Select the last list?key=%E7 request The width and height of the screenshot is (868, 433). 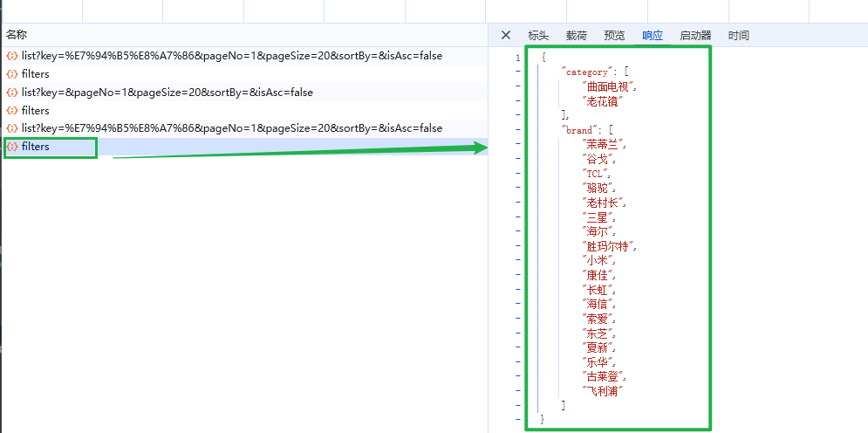(231, 128)
